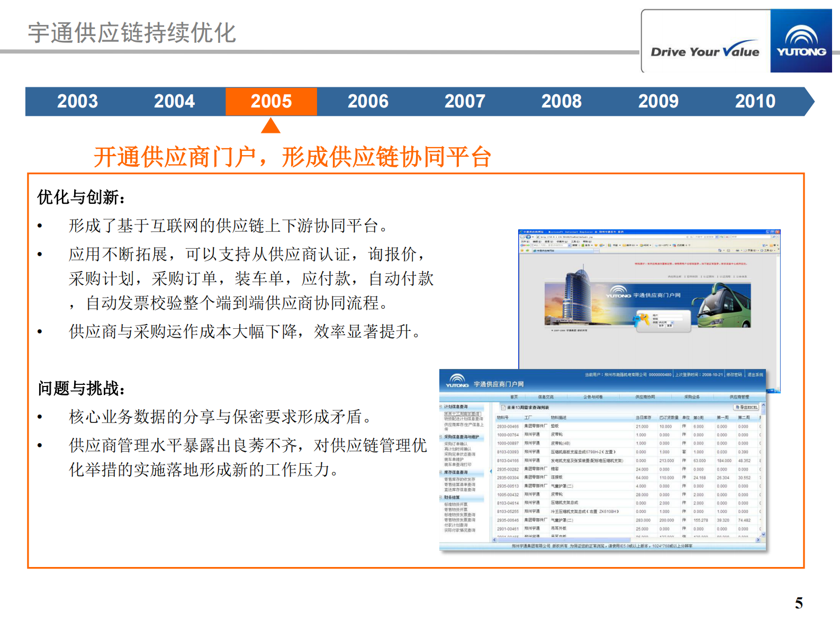This screenshot has width=840, height=630.
Task: Click the horizontal scrollbar's right arrow
Action: [x=758, y=539]
